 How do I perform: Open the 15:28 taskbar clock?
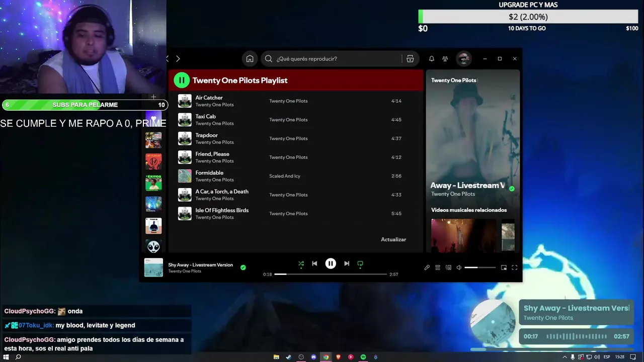(620, 357)
